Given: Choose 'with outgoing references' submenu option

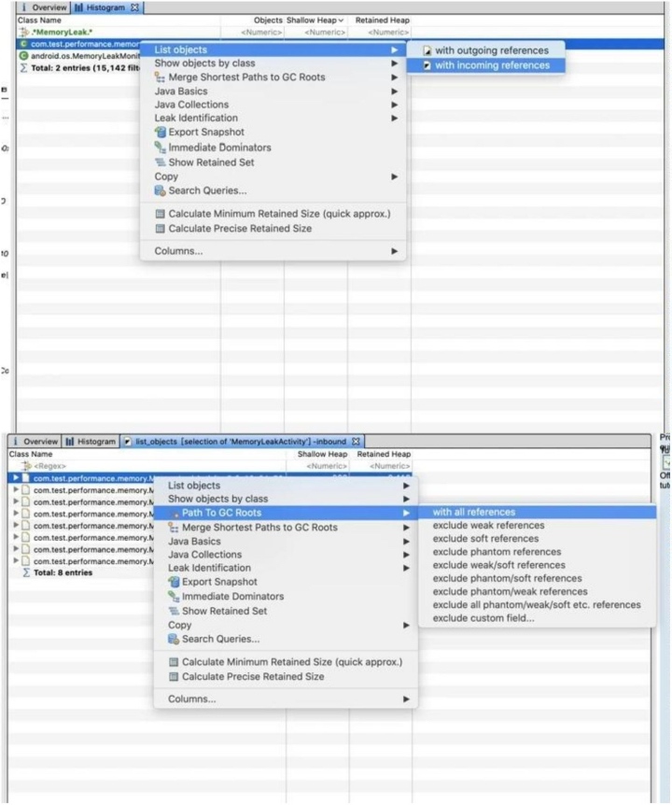Looking at the screenshot, I should (x=492, y=50).
